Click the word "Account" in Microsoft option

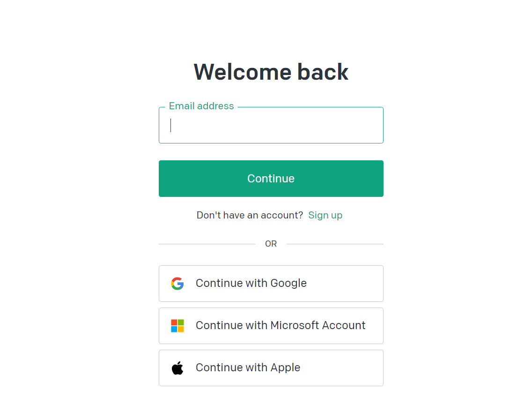343,325
